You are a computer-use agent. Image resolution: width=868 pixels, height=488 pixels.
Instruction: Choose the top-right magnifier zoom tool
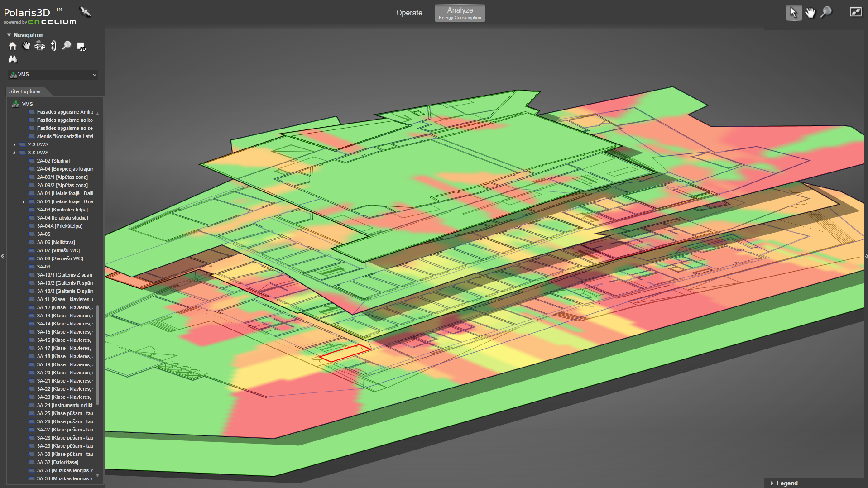[826, 12]
